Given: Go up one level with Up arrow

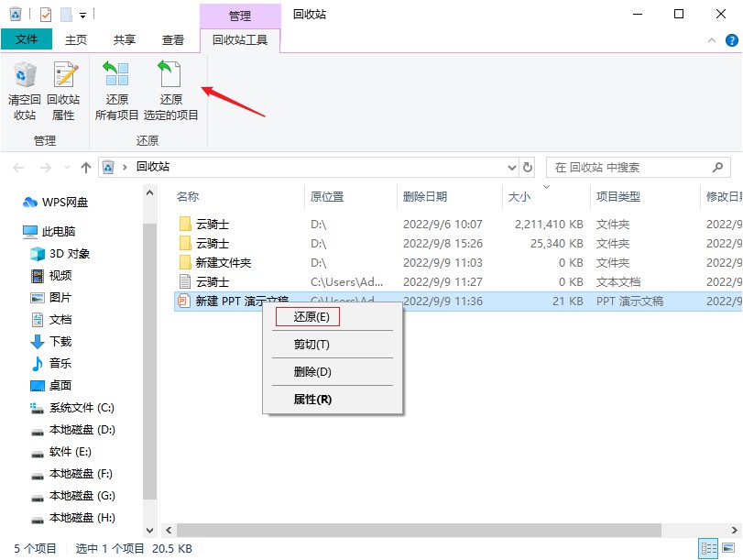Looking at the screenshot, I should pyautogui.click(x=86, y=168).
